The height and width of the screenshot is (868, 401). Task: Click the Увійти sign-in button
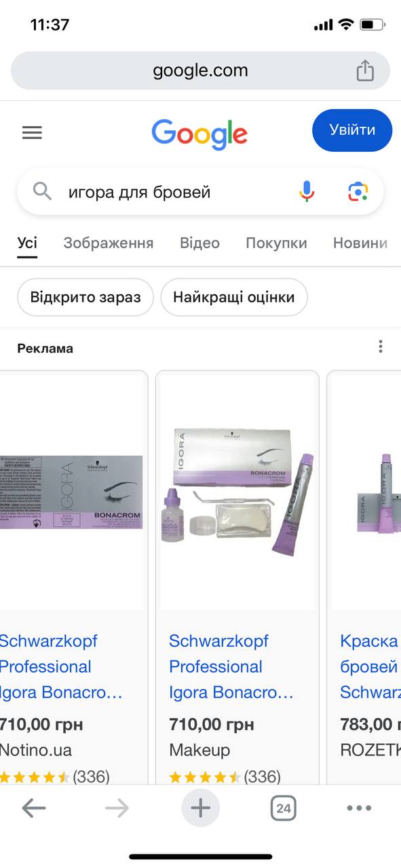(x=352, y=130)
